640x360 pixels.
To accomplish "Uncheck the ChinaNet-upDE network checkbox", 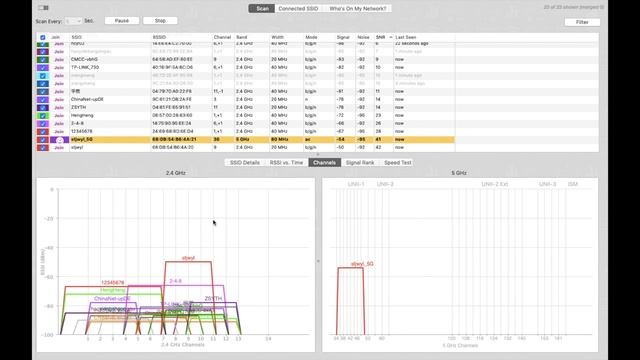I will pos(43,100).
